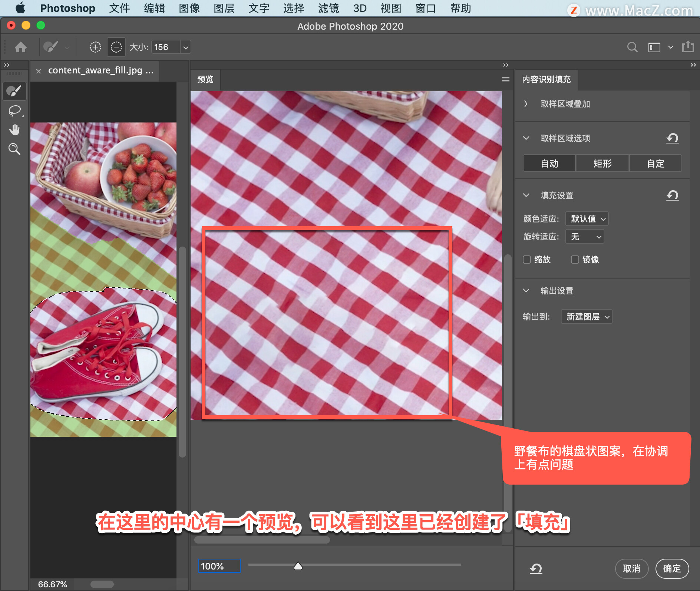Expand the 取样区域叠加 section
This screenshot has height=591, width=700.
[x=526, y=104]
